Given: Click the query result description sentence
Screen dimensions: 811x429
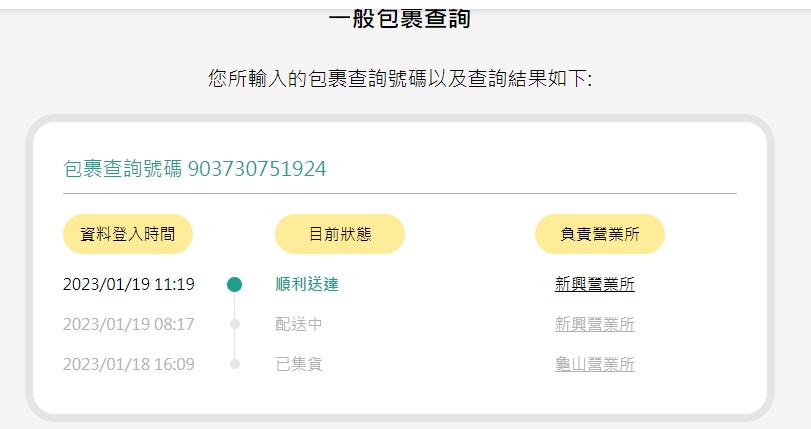Looking at the screenshot, I should tap(400, 79).
